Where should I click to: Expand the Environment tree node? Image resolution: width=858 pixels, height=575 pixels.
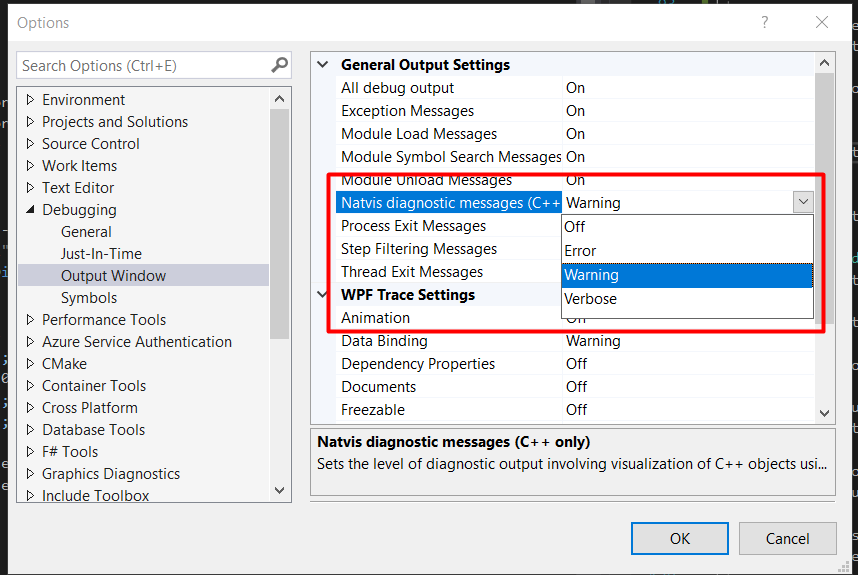click(x=30, y=100)
